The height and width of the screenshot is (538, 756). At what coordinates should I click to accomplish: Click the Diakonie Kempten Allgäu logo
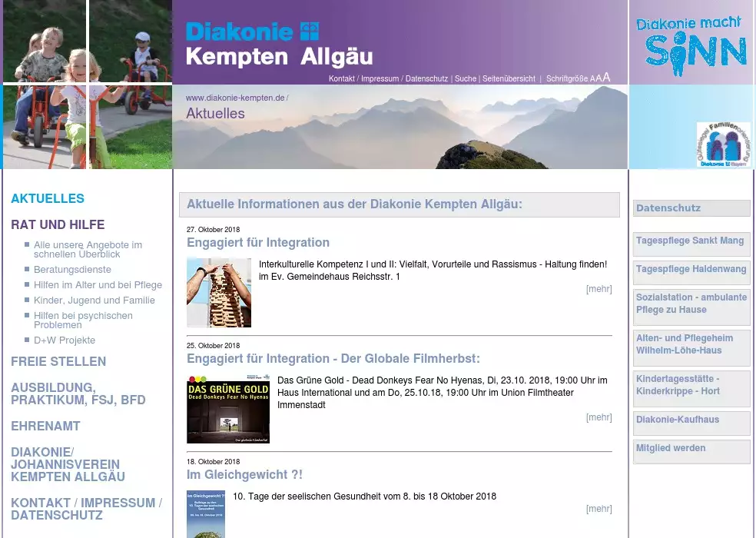[x=278, y=45]
